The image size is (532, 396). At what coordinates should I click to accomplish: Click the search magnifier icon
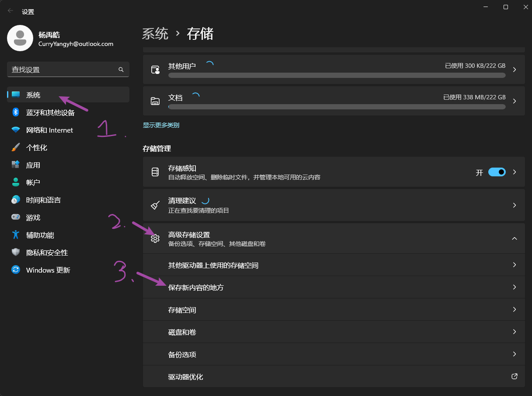[x=121, y=70]
